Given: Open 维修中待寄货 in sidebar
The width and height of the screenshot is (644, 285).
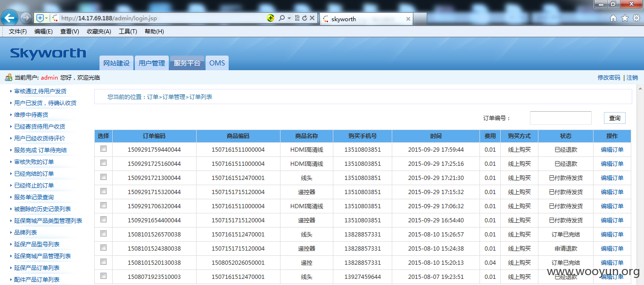Looking at the screenshot, I should click(31, 115).
